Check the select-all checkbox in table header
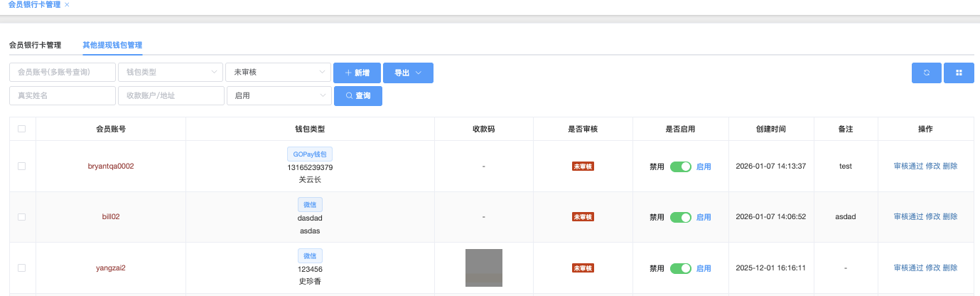Image resolution: width=980 pixels, height=296 pixels. [22, 129]
